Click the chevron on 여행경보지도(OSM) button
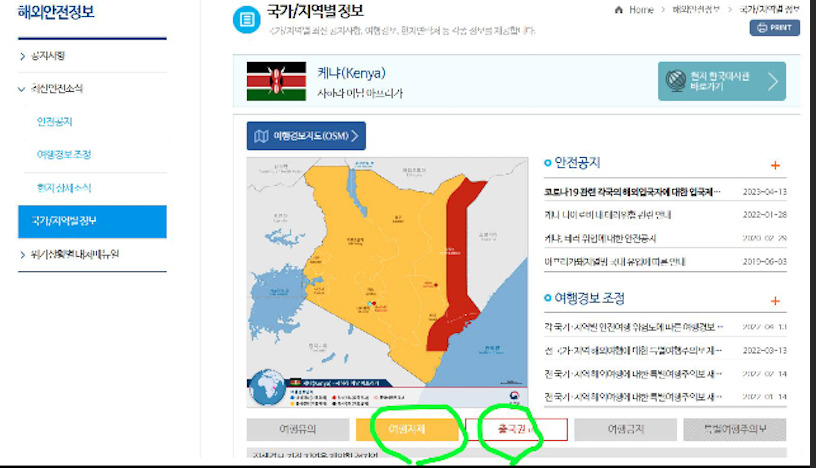The width and height of the screenshot is (816, 468). click(355, 136)
